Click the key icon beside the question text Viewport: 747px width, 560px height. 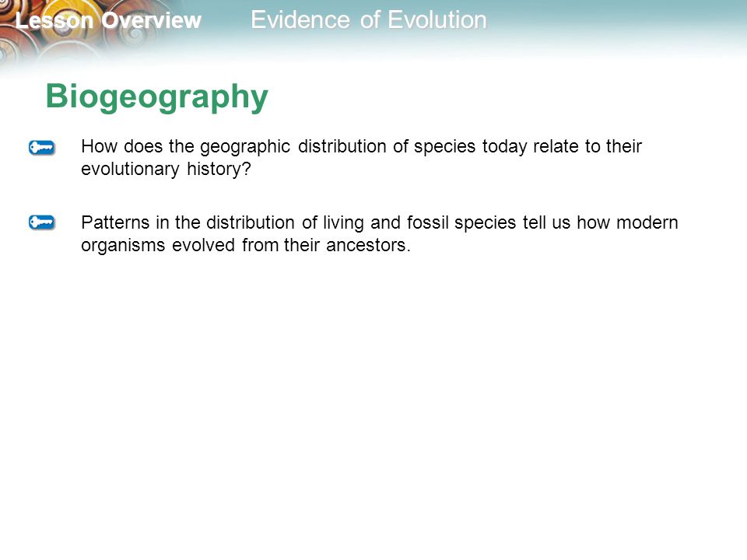42,148
